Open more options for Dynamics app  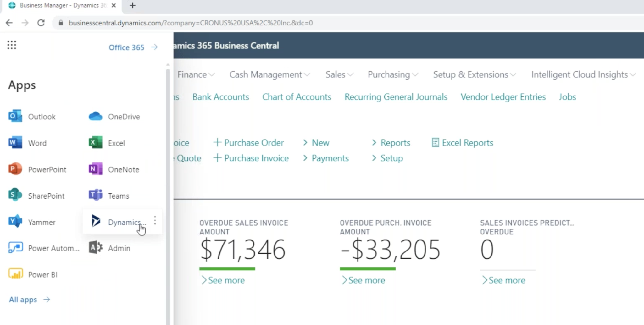click(155, 221)
